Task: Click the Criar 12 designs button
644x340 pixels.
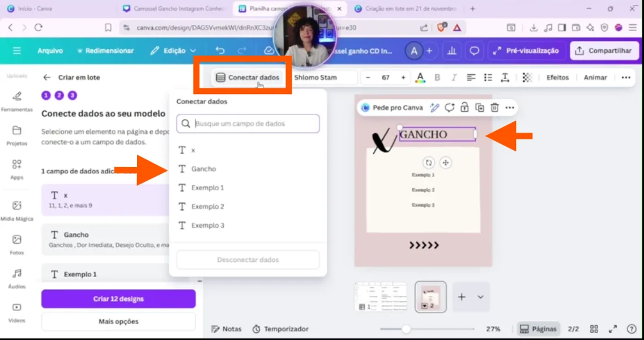Action: 118,299
